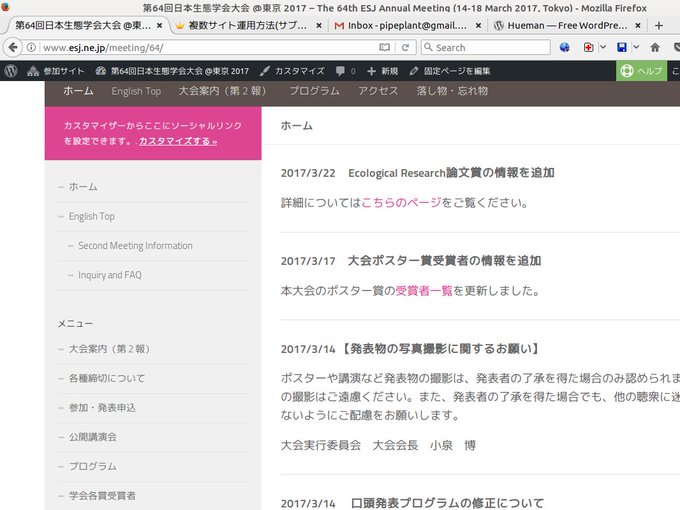Open 学会各賞受賞者 sidebar link
Viewport: 680px width, 510px height.
point(102,496)
